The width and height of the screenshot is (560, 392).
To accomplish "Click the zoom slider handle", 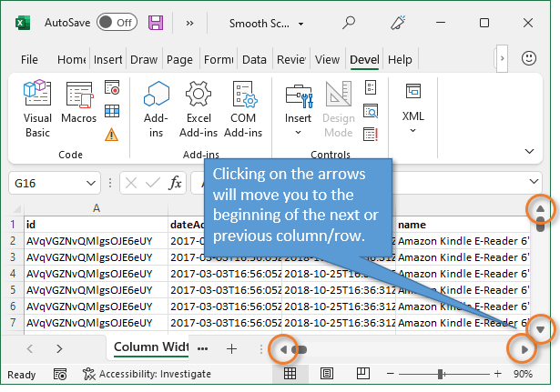I will (x=441, y=374).
